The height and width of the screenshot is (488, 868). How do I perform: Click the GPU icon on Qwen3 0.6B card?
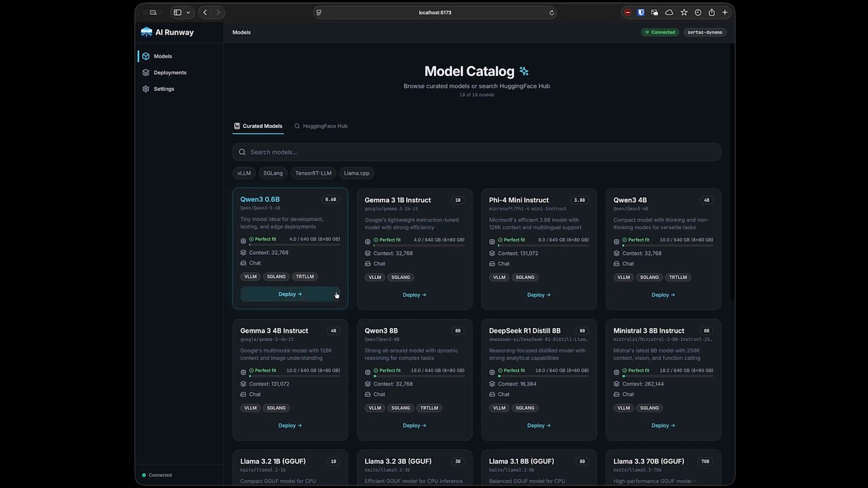pyautogui.click(x=243, y=241)
